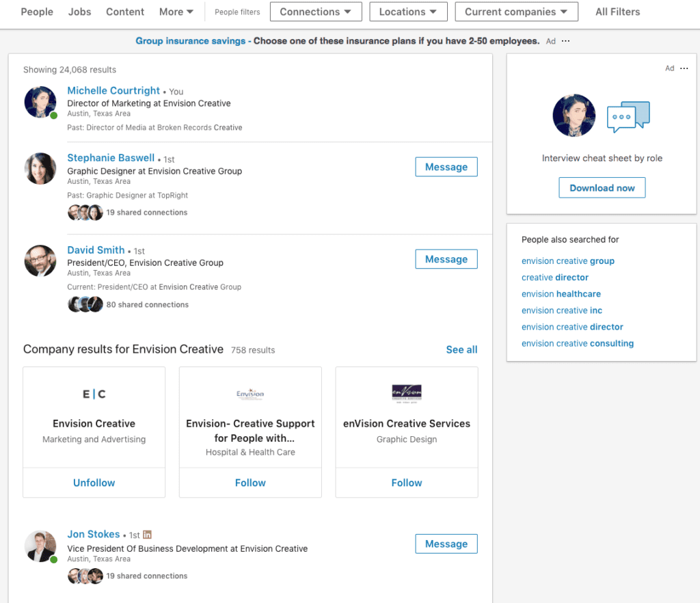
Task: Search for envision creative director
Action: tap(572, 327)
